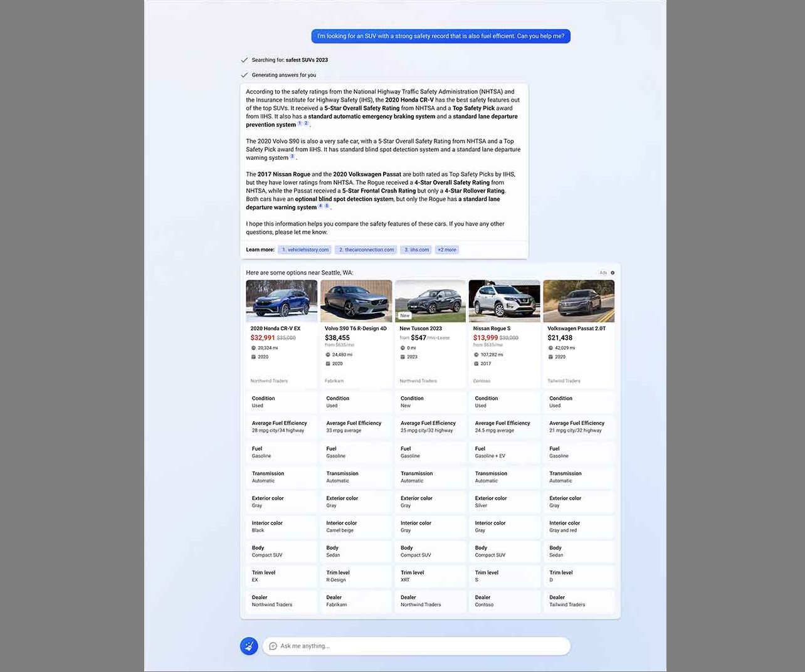Click the 'XRT' trim level value

(x=405, y=580)
